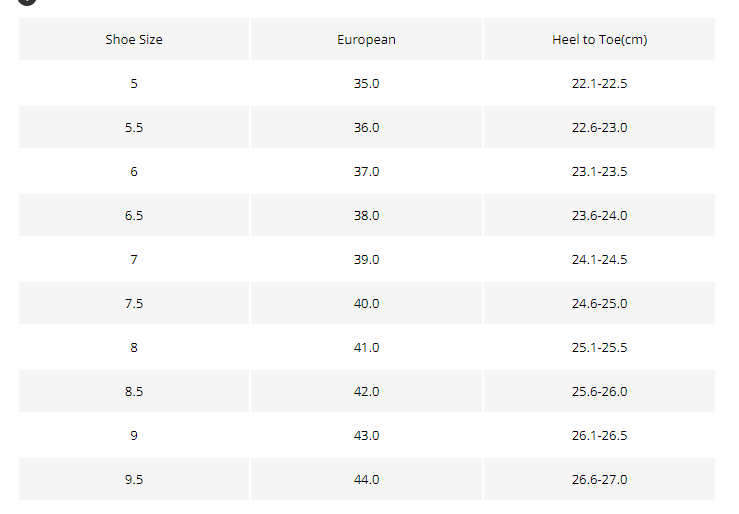The height and width of the screenshot is (514, 739).
Task: Select the shoe size 6.5 cell
Action: (134, 215)
